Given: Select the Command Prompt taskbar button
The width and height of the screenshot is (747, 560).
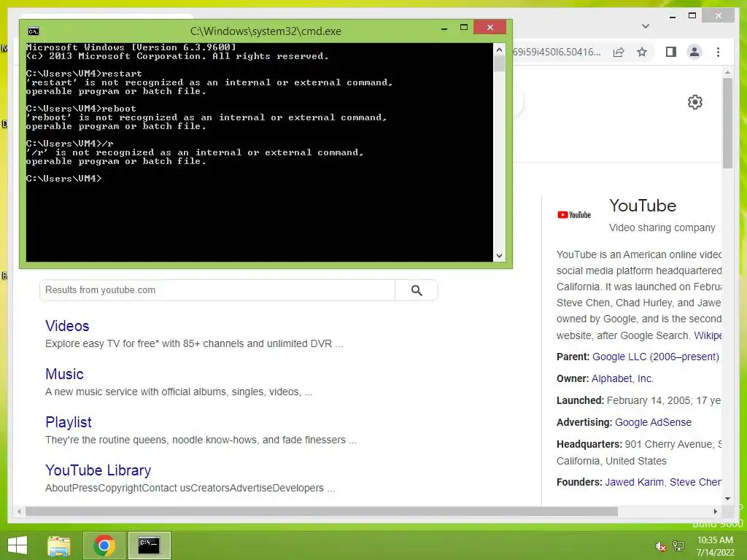Looking at the screenshot, I should point(149,545).
